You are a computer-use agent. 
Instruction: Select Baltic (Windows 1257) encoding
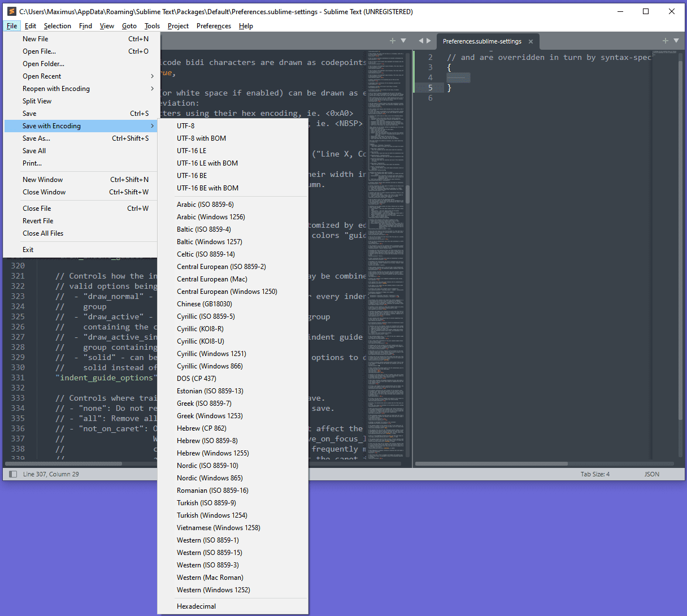click(x=233, y=242)
